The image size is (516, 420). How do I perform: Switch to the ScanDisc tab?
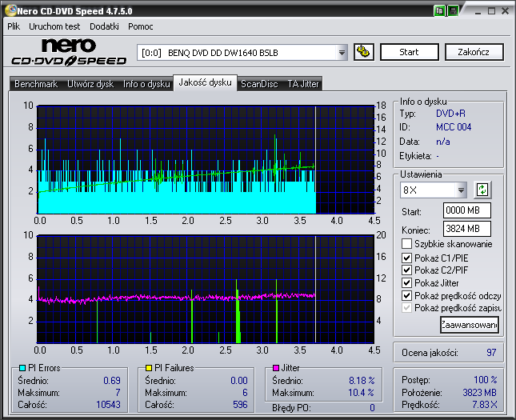(x=259, y=83)
